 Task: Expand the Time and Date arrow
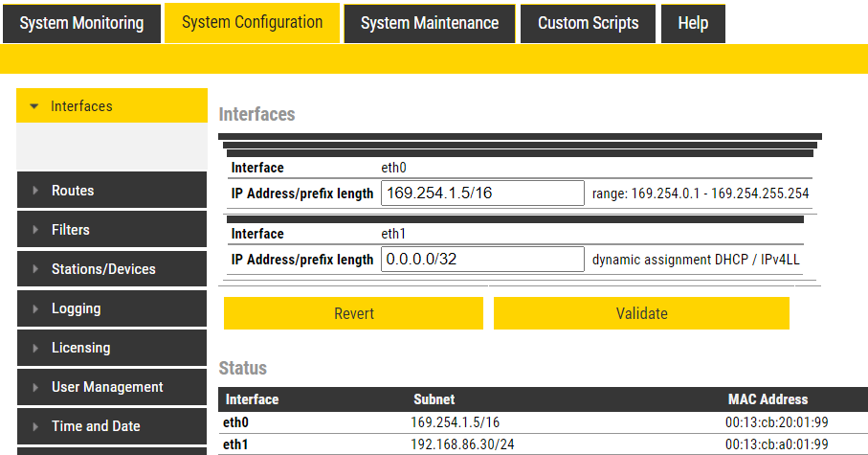click(x=35, y=426)
